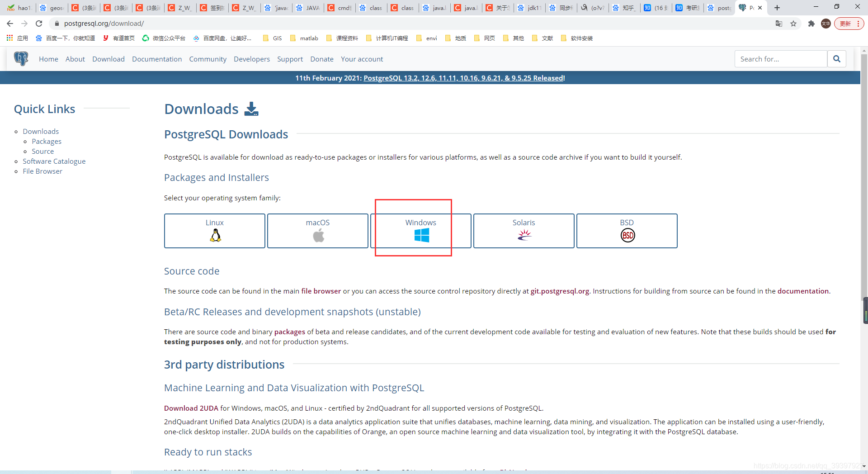
Task: Bookmark the page with the star icon
Action: pos(793,24)
